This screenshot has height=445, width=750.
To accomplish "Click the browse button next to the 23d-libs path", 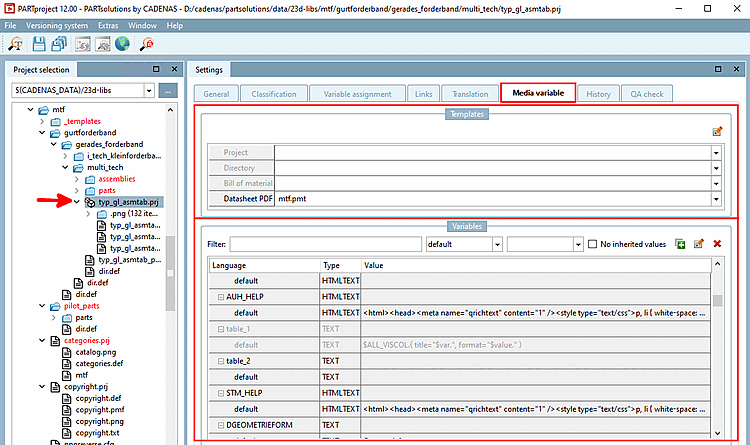I will click(x=168, y=91).
